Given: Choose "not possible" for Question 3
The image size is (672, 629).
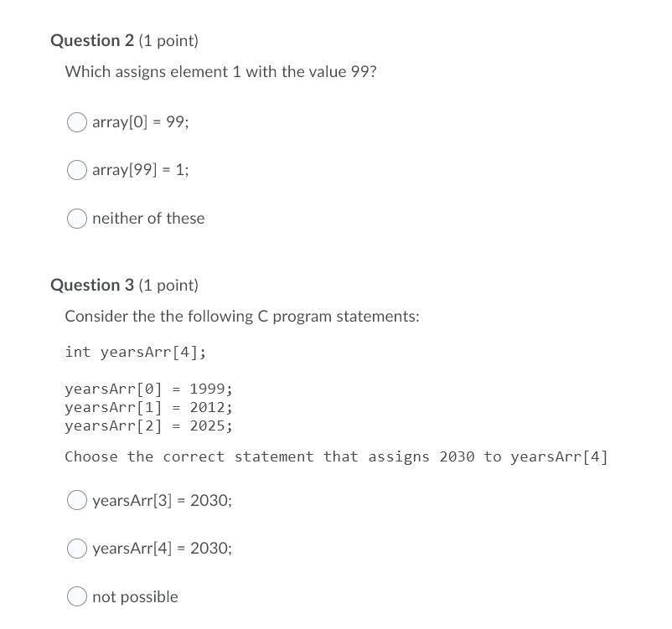Looking at the screenshot, I should (x=76, y=596).
